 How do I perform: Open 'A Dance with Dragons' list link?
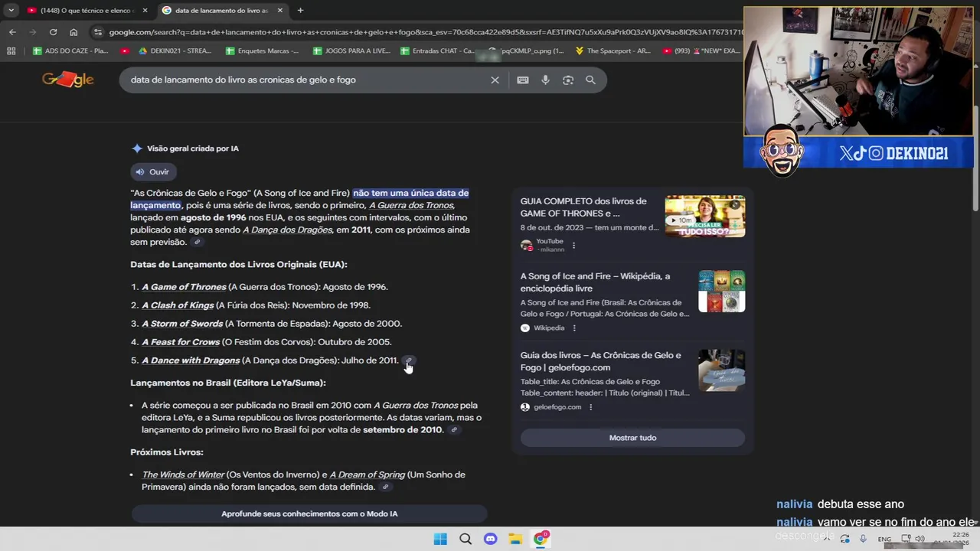(x=191, y=360)
